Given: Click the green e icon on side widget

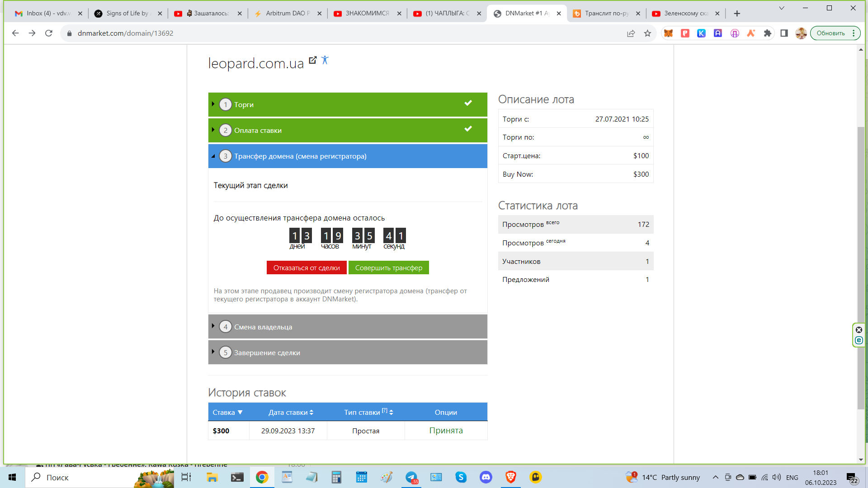Looking at the screenshot, I should [x=859, y=340].
